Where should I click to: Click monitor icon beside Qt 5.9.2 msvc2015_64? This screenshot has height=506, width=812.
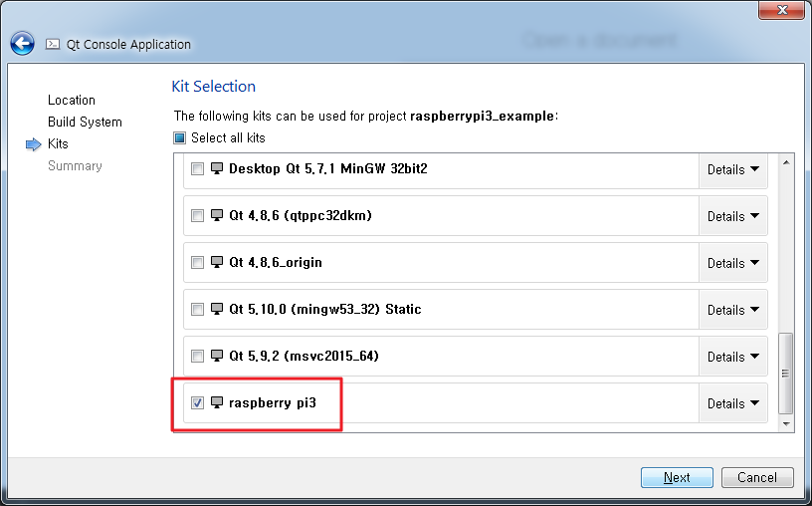pyautogui.click(x=217, y=356)
